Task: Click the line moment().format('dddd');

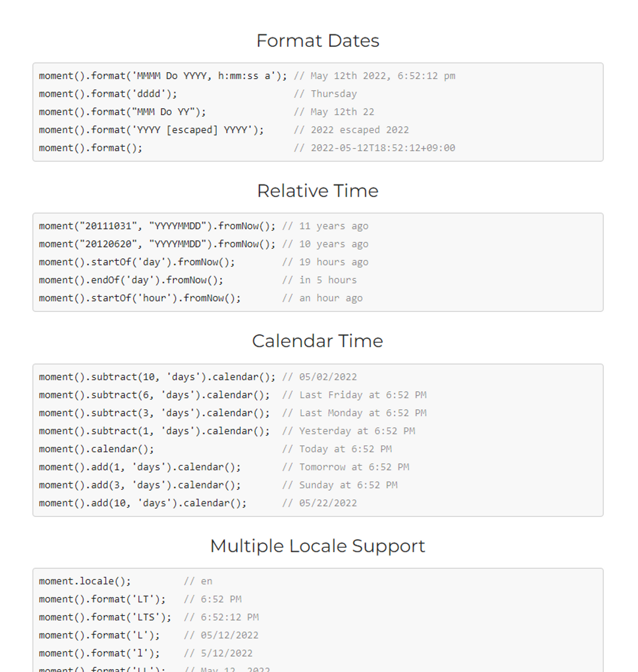Action: (x=108, y=94)
